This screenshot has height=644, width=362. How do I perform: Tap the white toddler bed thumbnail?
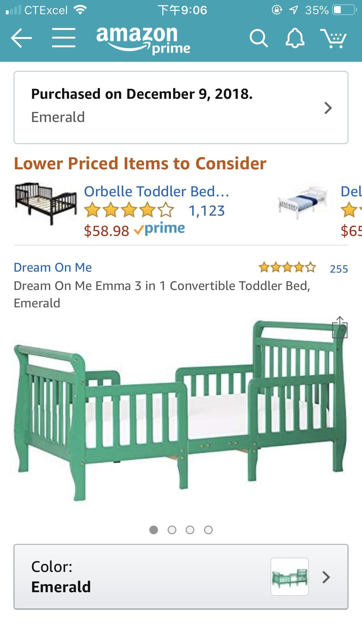303,201
